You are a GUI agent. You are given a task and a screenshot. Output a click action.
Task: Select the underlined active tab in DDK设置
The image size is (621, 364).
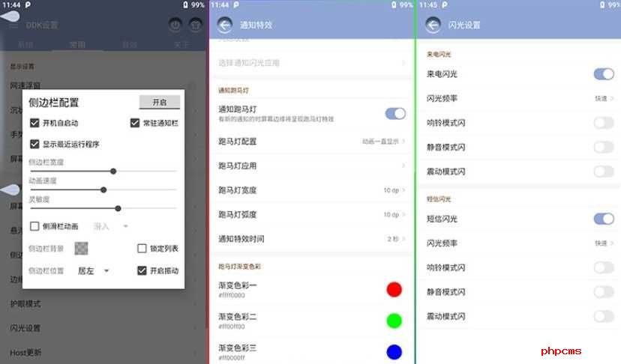[x=77, y=44]
